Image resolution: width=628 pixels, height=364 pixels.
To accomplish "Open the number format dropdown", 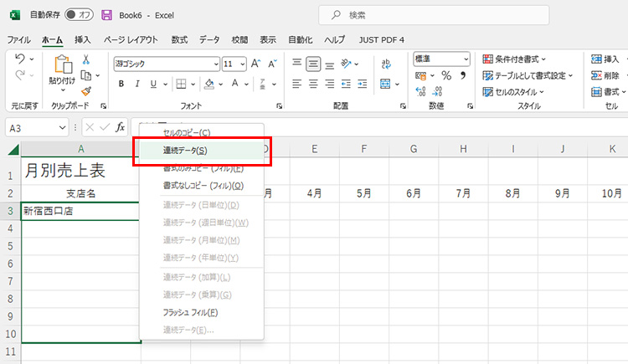I will pos(466,59).
